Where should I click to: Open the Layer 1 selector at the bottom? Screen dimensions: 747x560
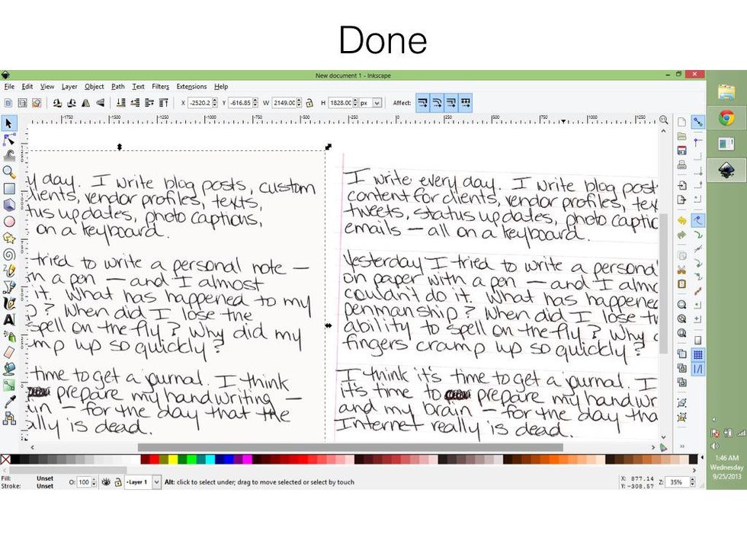click(x=141, y=482)
